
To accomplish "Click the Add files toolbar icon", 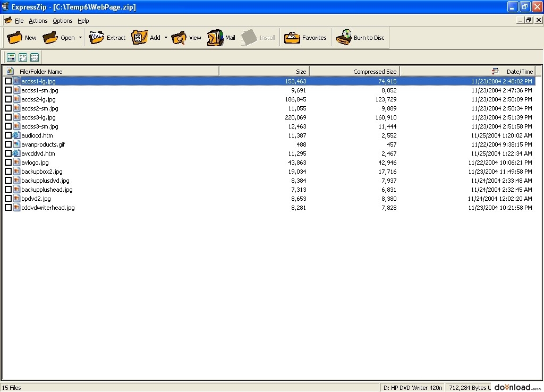I will click(x=139, y=38).
